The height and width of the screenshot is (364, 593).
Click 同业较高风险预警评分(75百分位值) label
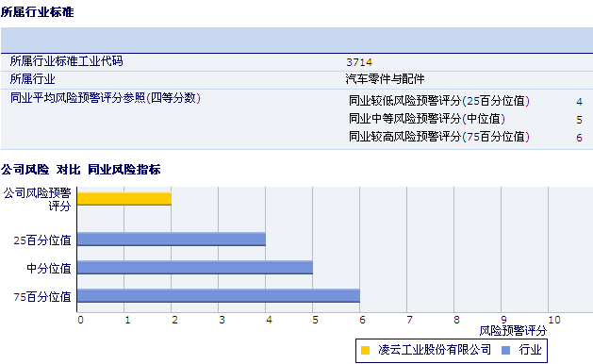coord(438,137)
